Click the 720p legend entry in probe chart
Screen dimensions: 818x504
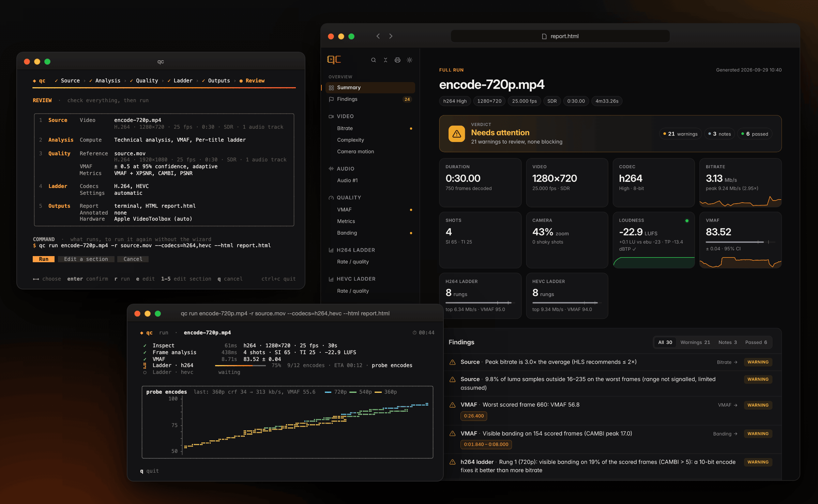coord(336,392)
